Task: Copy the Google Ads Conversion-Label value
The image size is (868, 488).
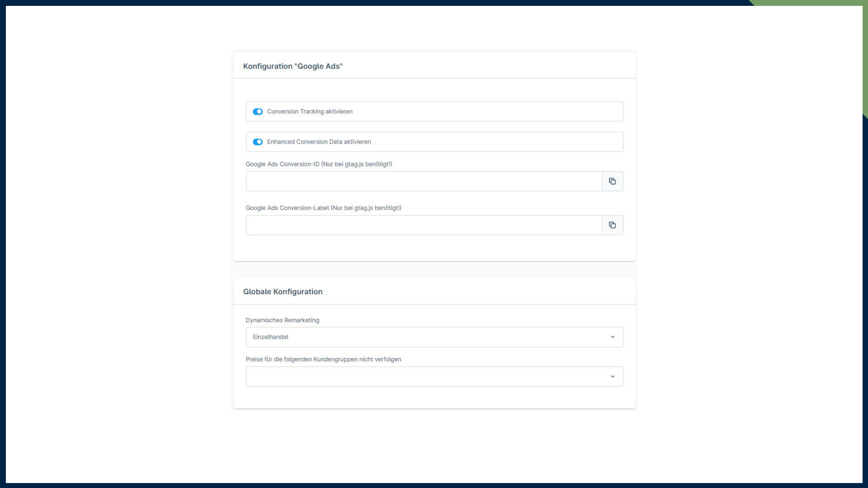Action: point(612,225)
